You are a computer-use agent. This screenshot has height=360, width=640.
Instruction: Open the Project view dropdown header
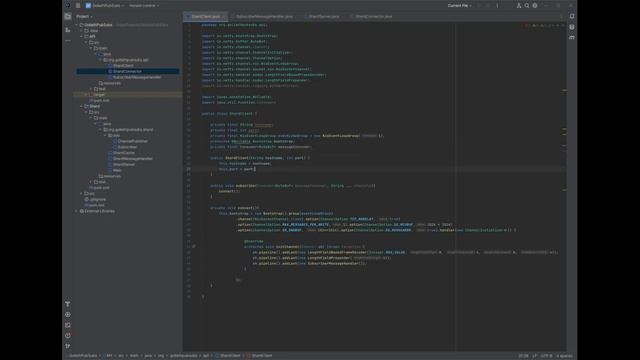coord(84,16)
